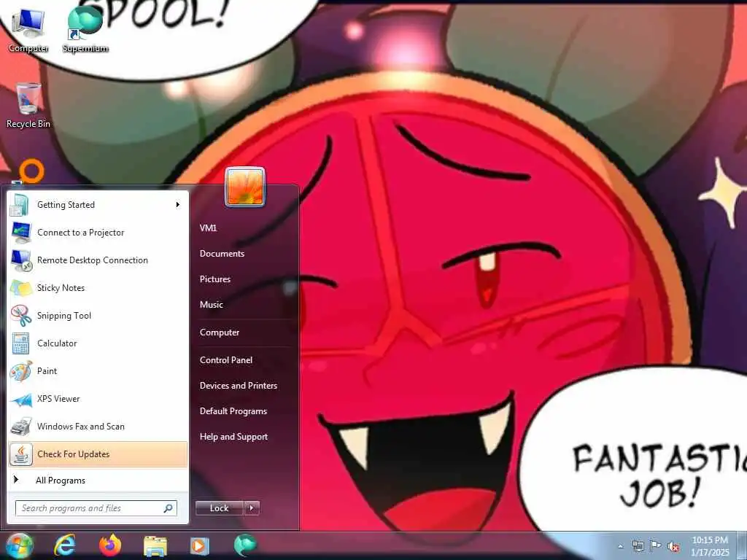747x560 pixels.
Task: Click the Java Check For Updates icon
Action: tap(20, 454)
